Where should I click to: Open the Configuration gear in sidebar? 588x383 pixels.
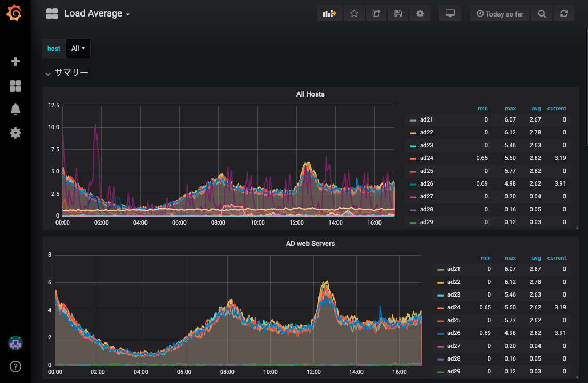pos(15,133)
